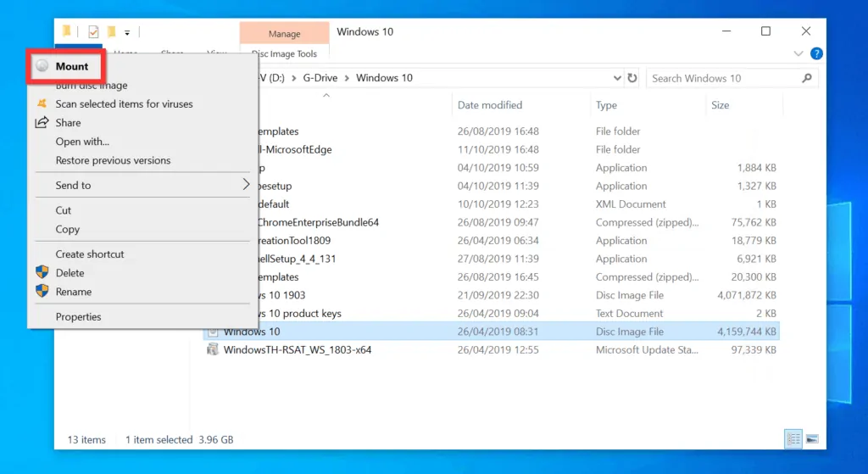Click Mount in the context menu
Screen dimensions: 868x474
[71, 66]
